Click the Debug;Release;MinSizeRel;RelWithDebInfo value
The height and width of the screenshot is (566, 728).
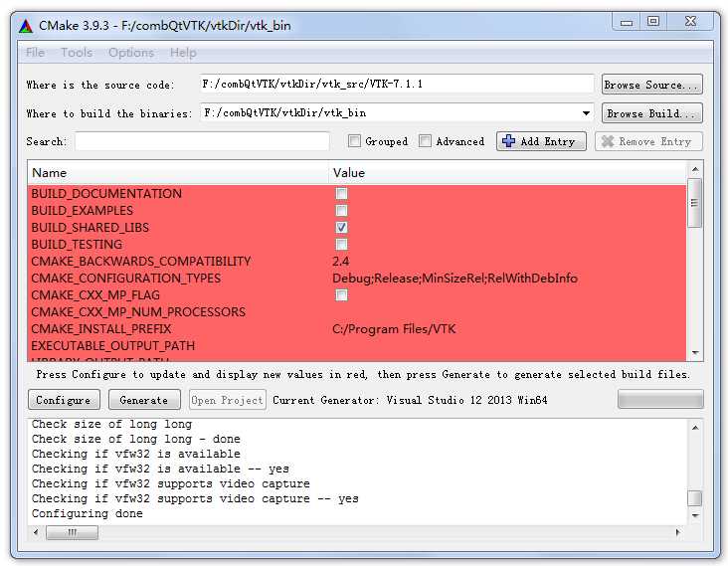[455, 279]
